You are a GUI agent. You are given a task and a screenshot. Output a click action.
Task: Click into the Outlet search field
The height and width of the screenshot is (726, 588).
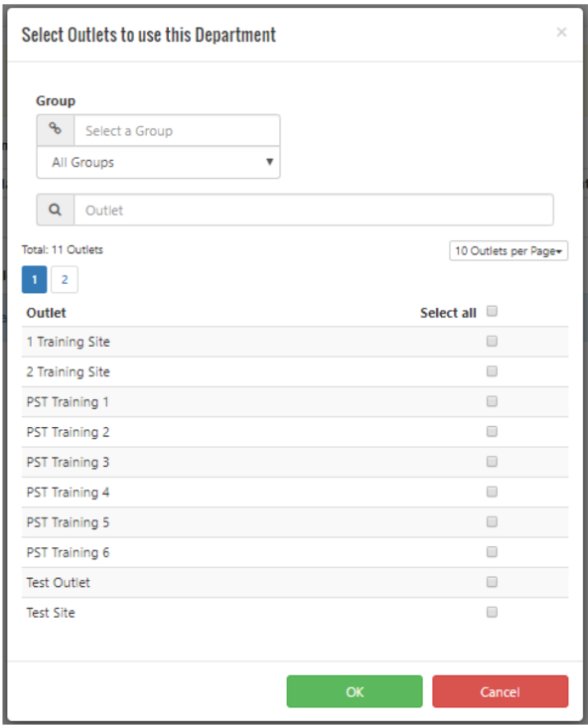coord(314,211)
